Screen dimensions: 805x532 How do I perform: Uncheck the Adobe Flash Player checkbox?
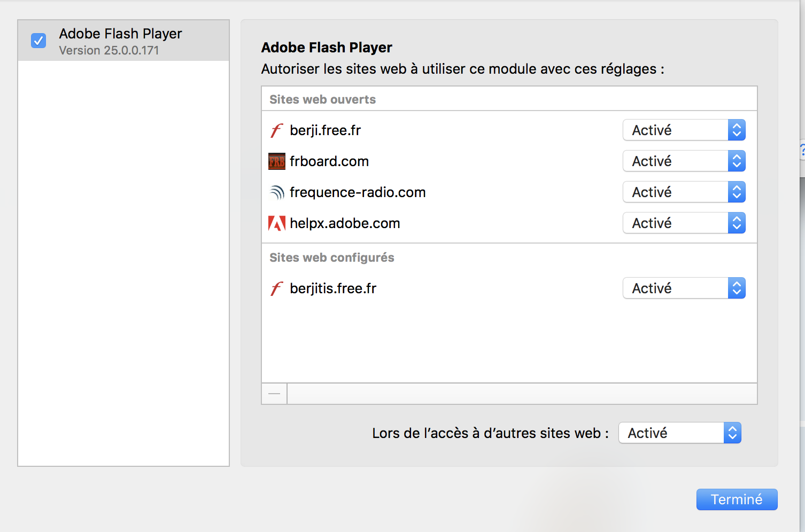(38, 41)
